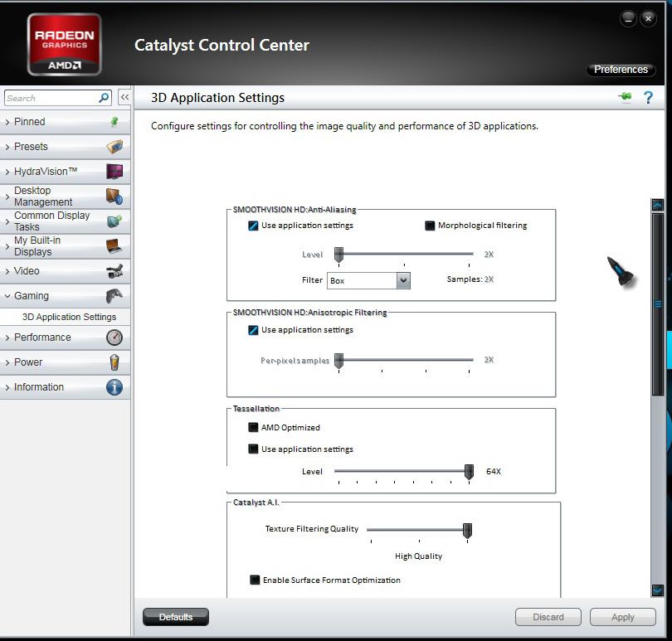The height and width of the screenshot is (641, 672).
Task: Open the Pinned menu item
Action: (x=66, y=122)
